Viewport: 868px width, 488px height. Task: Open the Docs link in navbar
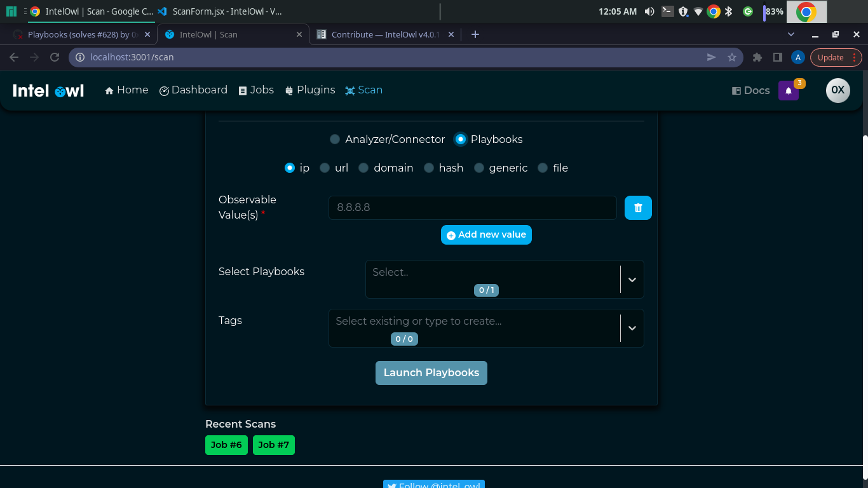pos(750,91)
